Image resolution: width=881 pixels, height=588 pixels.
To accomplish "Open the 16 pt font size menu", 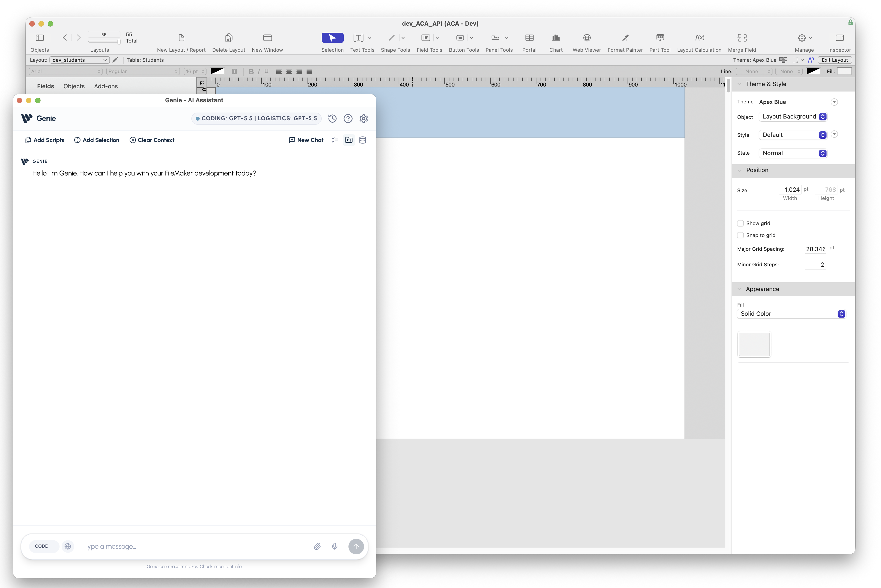I will [x=195, y=71].
